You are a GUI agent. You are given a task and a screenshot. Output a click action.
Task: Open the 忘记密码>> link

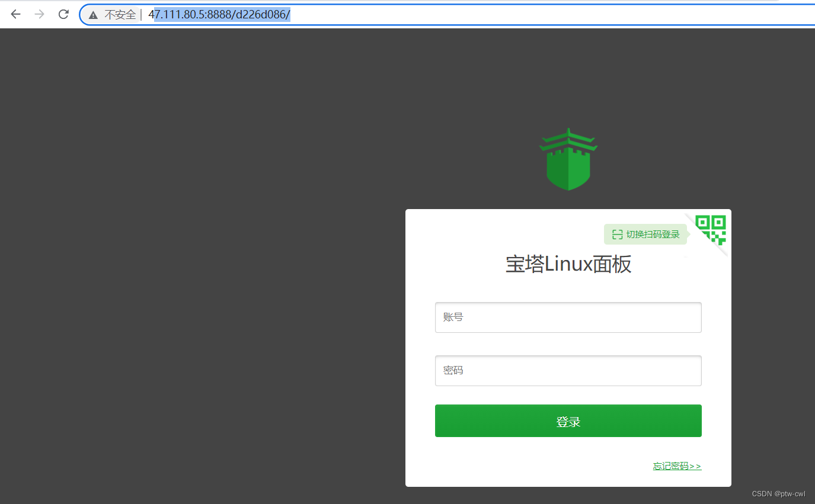[677, 466]
